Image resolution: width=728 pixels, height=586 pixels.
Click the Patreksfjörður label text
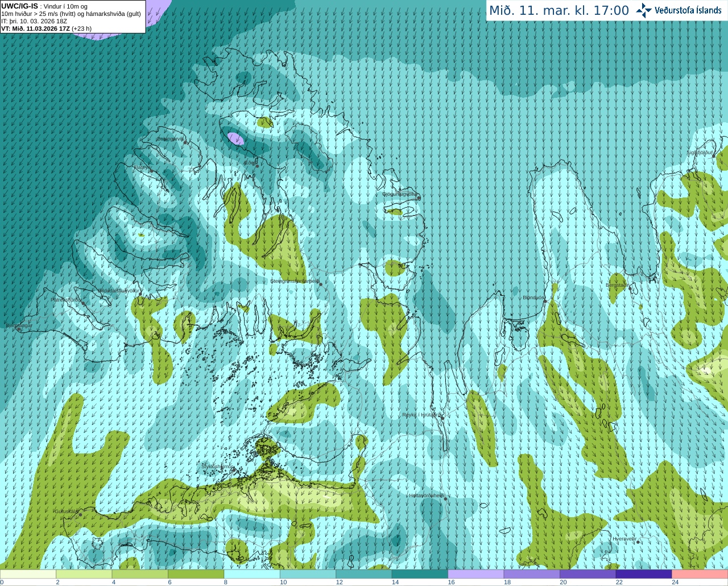[67, 300]
